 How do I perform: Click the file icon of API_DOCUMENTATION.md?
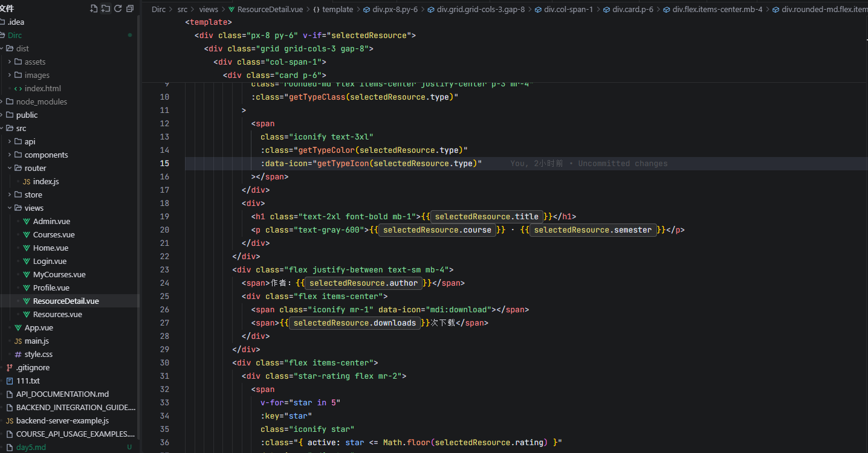10,394
